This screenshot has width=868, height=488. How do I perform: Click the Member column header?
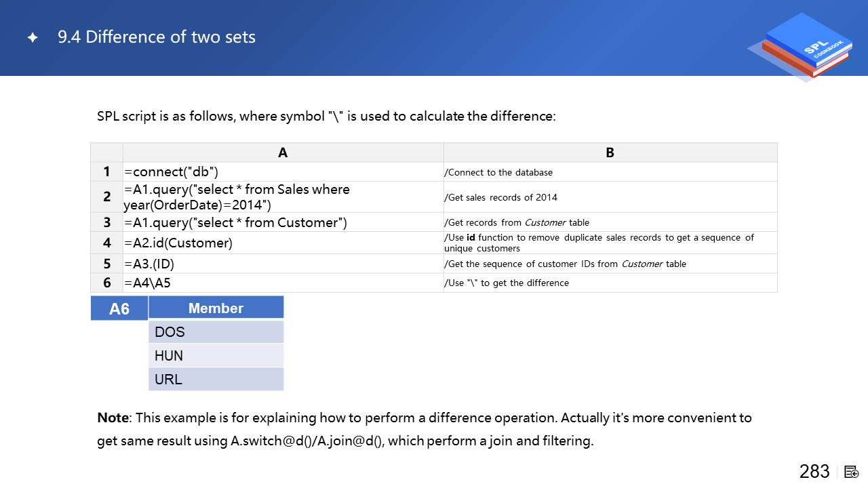coord(216,308)
